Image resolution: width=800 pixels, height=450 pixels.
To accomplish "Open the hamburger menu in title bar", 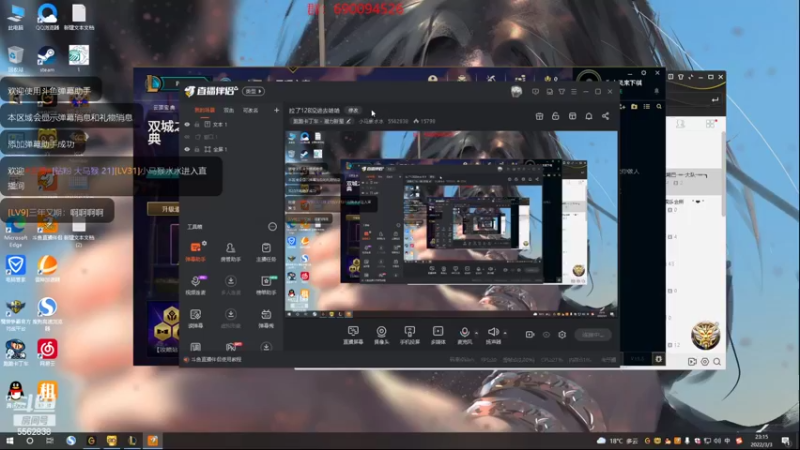I will [574, 92].
